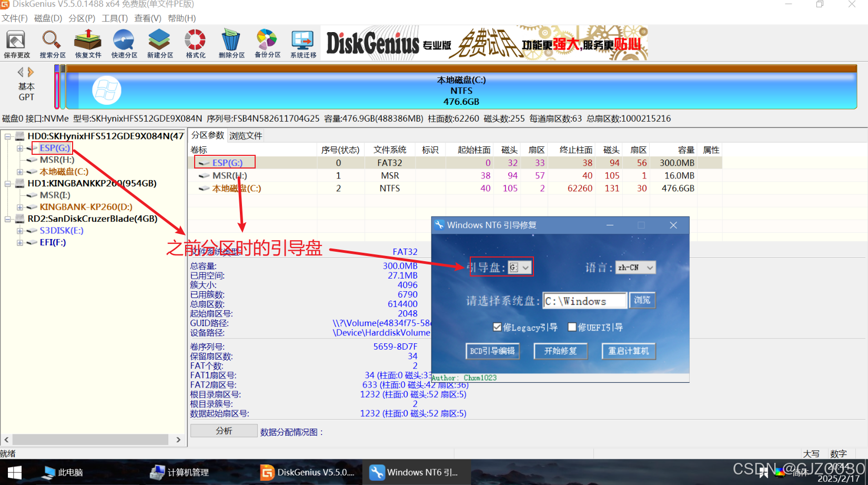Open the Search Partition (搜索分区) tool

coord(53,44)
